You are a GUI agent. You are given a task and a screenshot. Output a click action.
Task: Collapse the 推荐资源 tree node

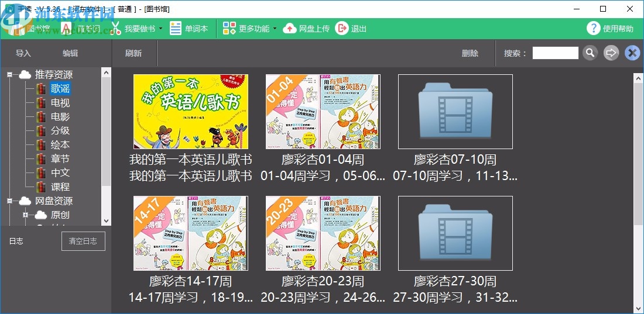9,75
